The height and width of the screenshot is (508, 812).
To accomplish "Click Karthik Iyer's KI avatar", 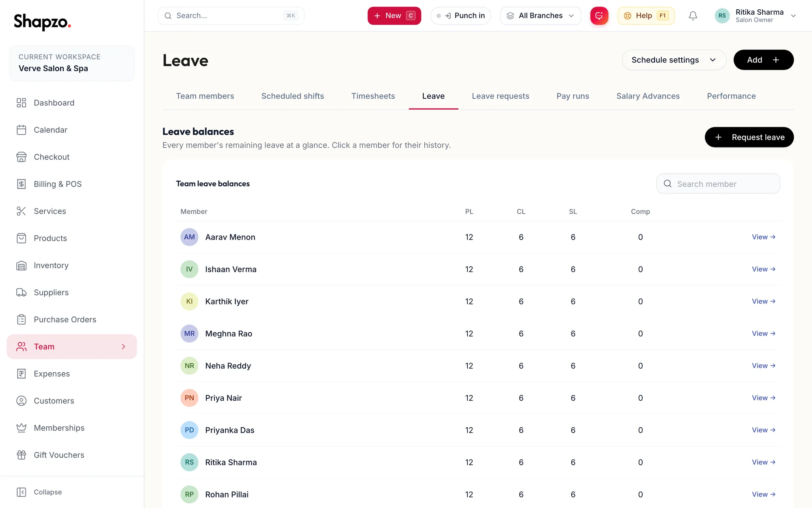I will click(189, 302).
